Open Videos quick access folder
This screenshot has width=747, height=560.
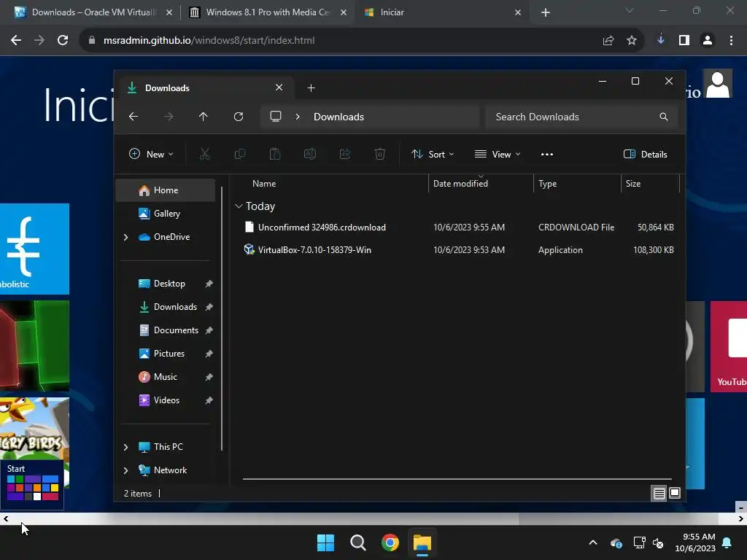pos(166,400)
